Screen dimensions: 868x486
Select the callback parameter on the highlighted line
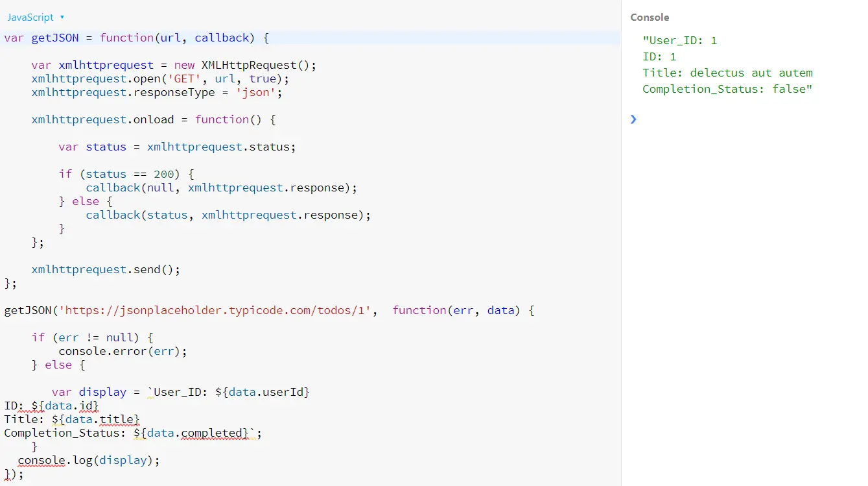pyautogui.click(x=222, y=37)
